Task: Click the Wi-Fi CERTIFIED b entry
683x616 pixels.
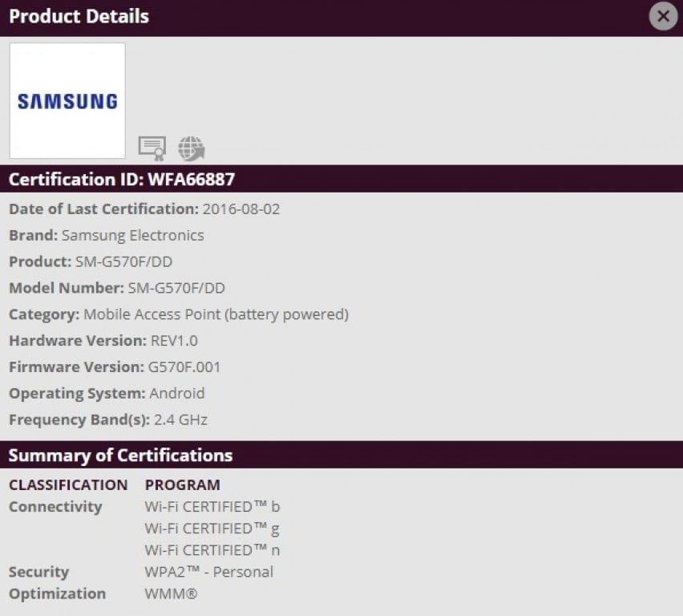Action: [212, 507]
